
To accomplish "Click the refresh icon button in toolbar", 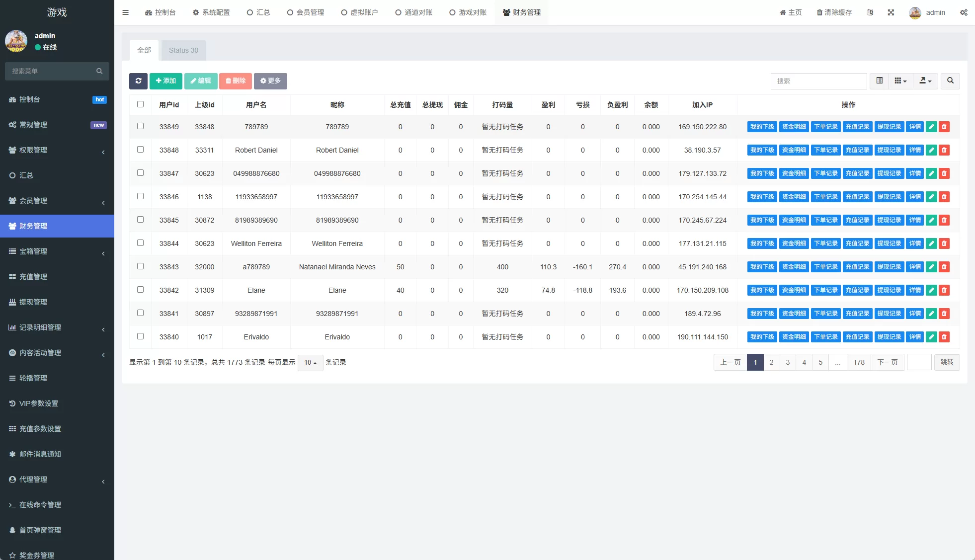I will [x=138, y=81].
